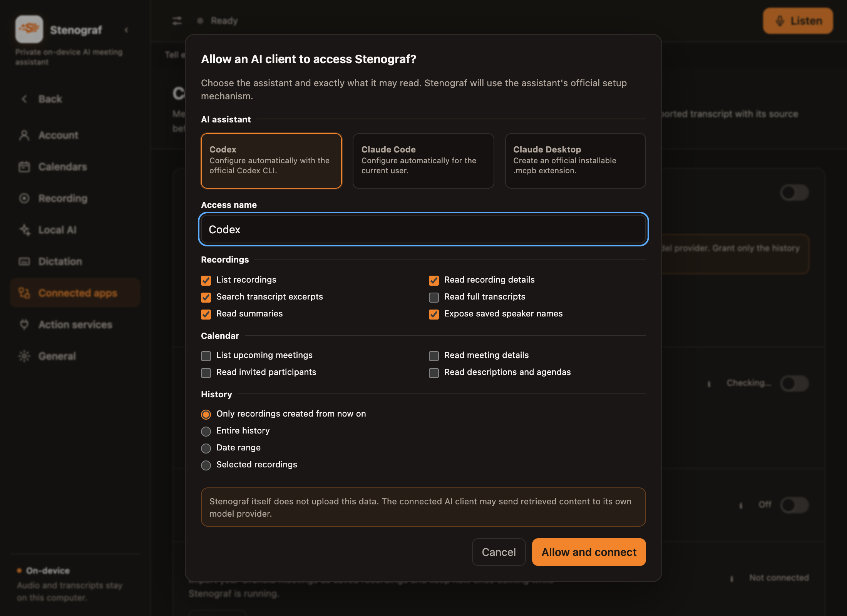Click the Calendars calendar icon
The height and width of the screenshot is (616, 847).
[x=24, y=167]
